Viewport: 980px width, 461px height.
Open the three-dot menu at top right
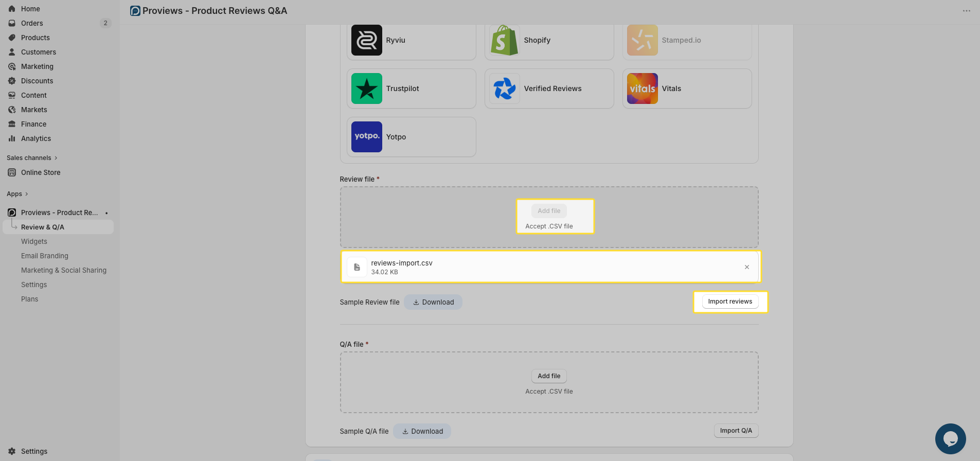click(967, 11)
